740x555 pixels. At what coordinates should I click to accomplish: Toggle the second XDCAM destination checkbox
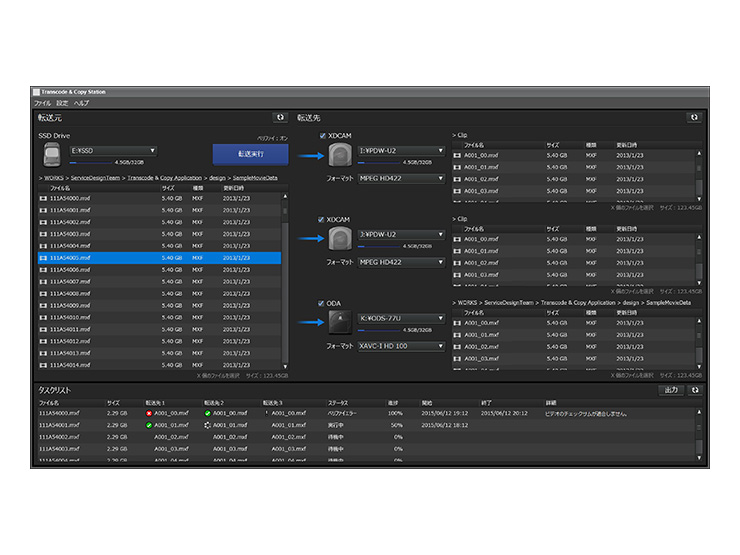click(322, 219)
